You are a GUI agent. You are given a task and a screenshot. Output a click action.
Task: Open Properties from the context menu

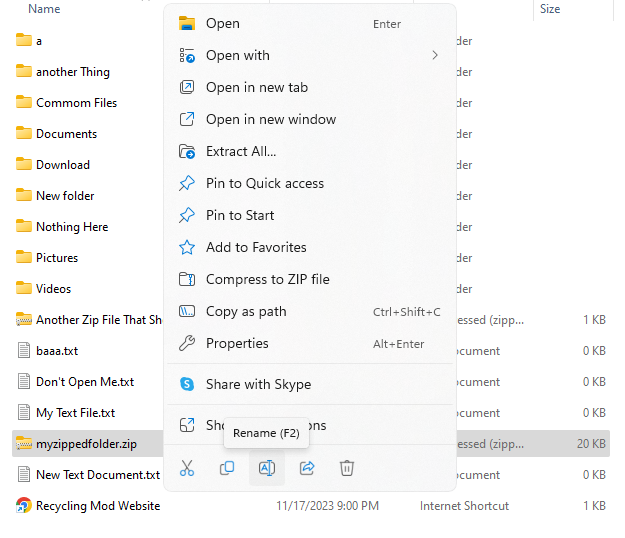pyautogui.click(x=237, y=343)
